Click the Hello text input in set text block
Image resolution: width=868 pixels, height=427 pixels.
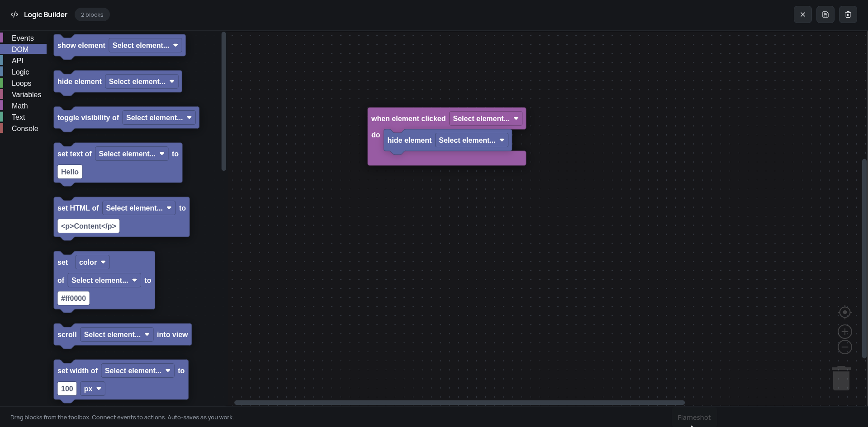pyautogui.click(x=69, y=172)
